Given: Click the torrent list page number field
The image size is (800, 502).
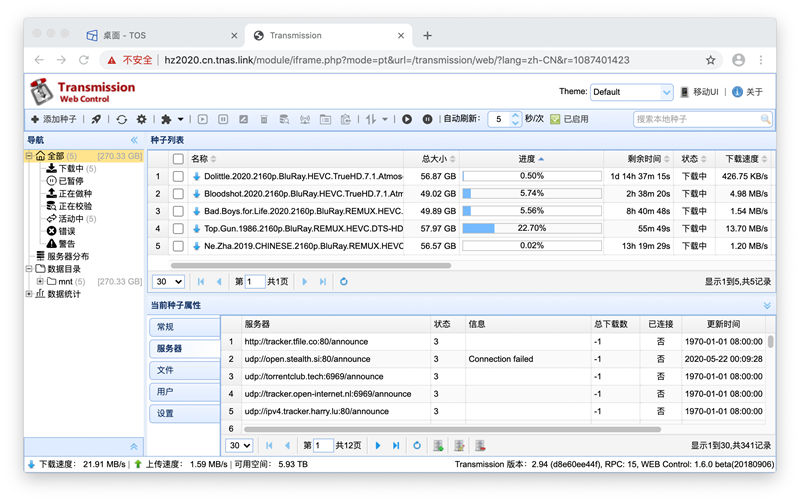Looking at the screenshot, I should [255, 282].
